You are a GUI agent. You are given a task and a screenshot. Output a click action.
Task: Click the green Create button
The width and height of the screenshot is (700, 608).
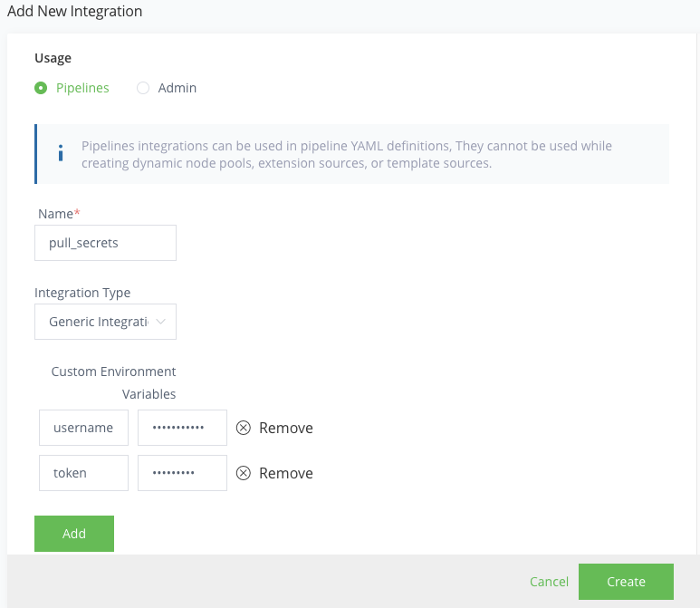point(626,582)
